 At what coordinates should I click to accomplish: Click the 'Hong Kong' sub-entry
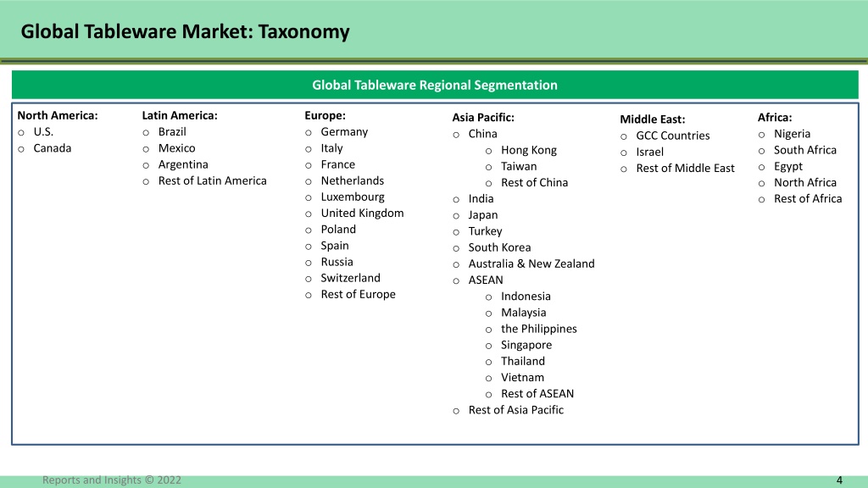click(529, 150)
